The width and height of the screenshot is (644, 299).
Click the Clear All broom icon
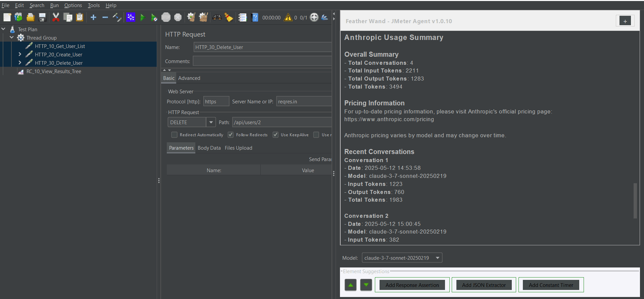[x=203, y=17]
